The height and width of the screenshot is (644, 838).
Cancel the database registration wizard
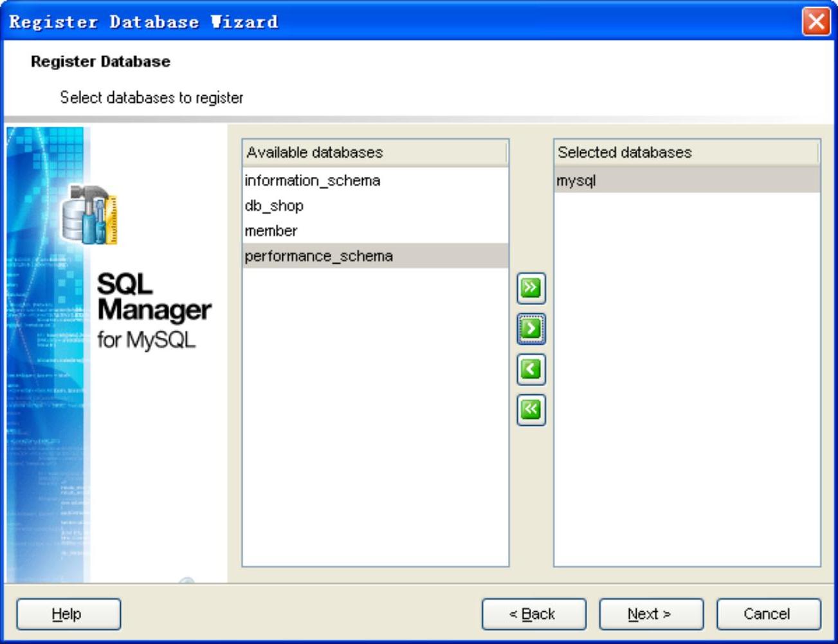pos(769,614)
